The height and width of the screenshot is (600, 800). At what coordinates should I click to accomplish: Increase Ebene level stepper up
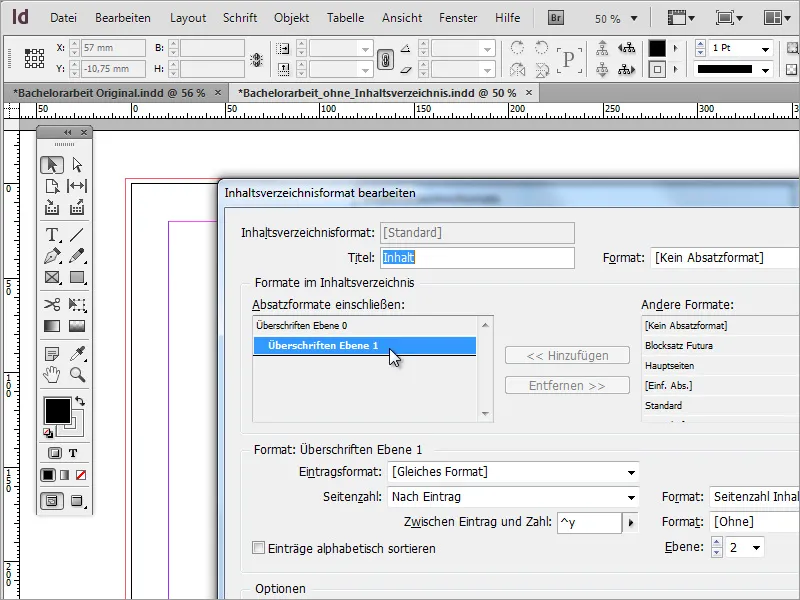pyautogui.click(x=717, y=543)
